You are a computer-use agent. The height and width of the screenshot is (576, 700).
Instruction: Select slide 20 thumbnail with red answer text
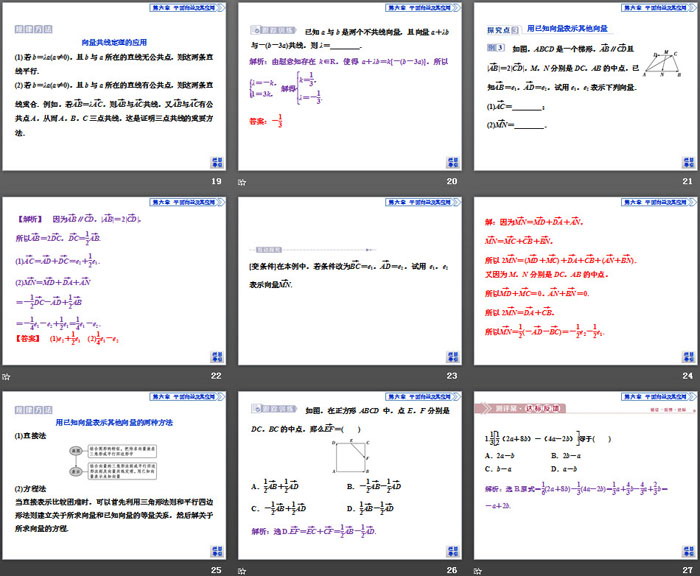350,87
